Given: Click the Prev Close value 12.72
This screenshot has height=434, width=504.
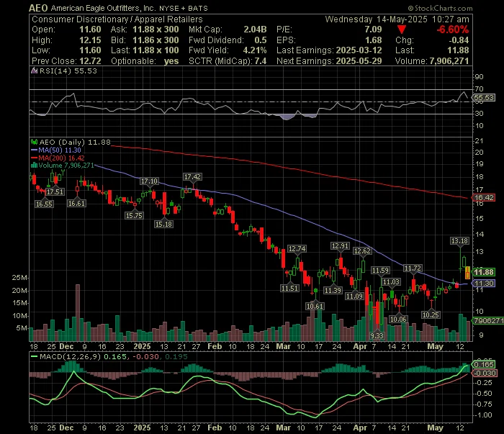Looking at the screenshot, I should pyautogui.click(x=90, y=61).
